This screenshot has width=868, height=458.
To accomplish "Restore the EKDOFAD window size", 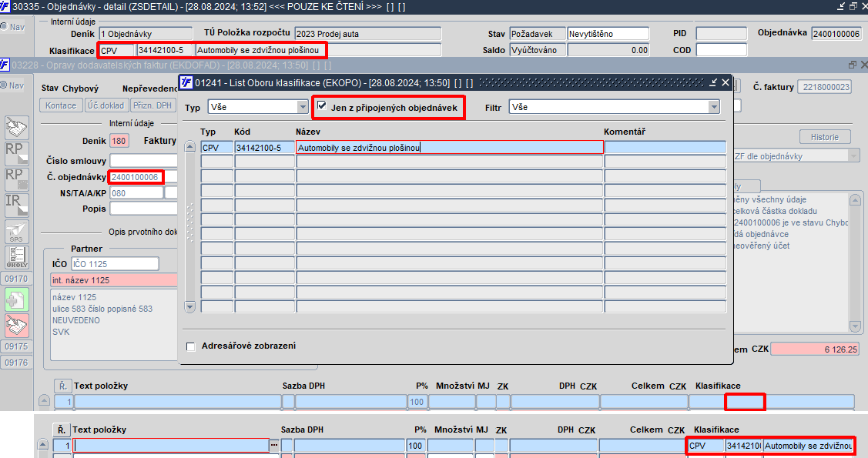I will coord(853,65).
